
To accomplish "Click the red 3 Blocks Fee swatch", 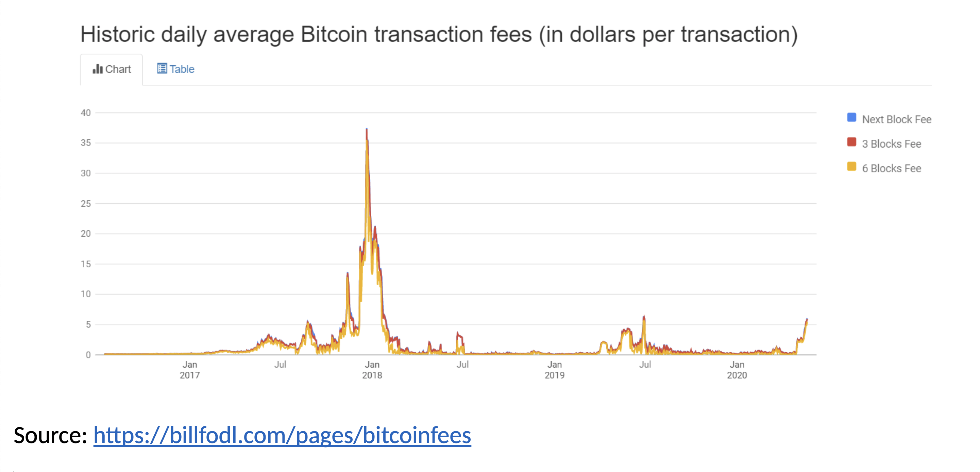I will pyautogui.click(x=851, y=142).
